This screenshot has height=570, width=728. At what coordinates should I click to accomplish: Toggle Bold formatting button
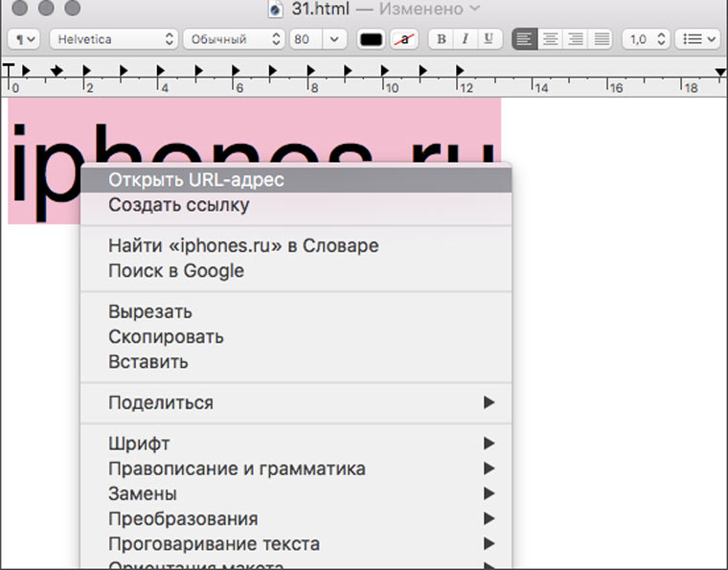tap(441, 39)
